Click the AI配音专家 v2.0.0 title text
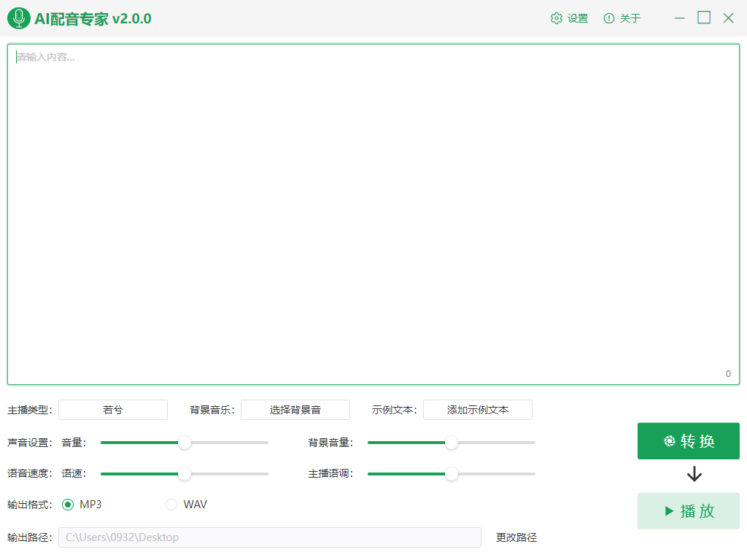The height and width of the screenshot is (560, 747). 93,18
